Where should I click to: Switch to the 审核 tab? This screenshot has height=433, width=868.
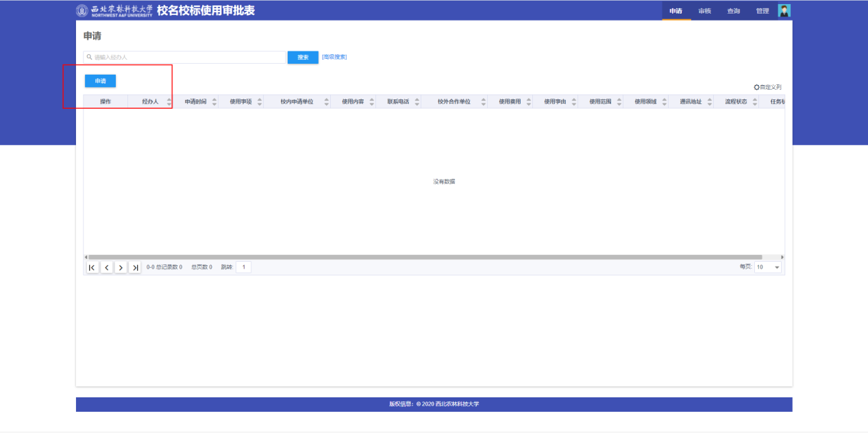[704, 11]
